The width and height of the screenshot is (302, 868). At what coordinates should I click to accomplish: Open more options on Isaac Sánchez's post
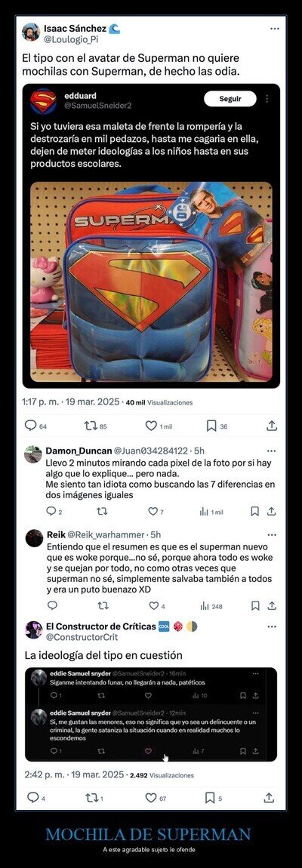(x=274, y=28)
